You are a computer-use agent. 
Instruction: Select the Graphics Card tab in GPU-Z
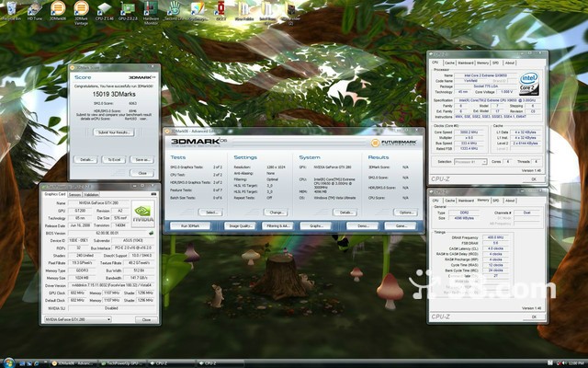click(x=55, y=194)
